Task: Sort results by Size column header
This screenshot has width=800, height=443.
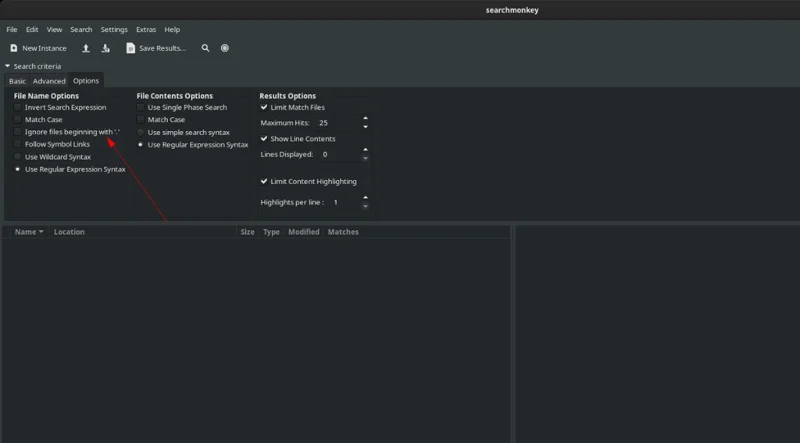Action: click(247, 232)
